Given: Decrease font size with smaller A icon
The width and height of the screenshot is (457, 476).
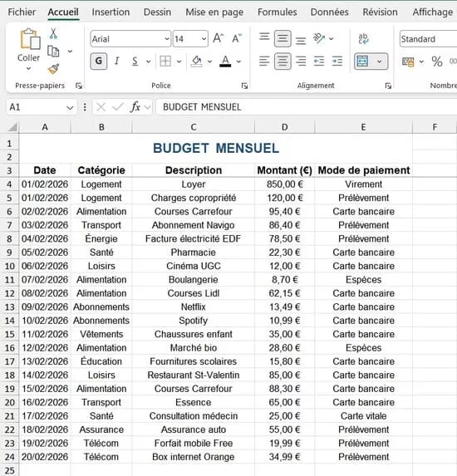Looking at the screenshot, I should [237, 38].
